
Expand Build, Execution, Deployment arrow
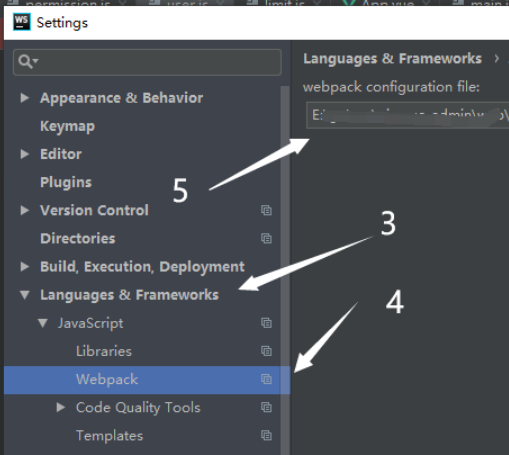(x=24, y=267)
